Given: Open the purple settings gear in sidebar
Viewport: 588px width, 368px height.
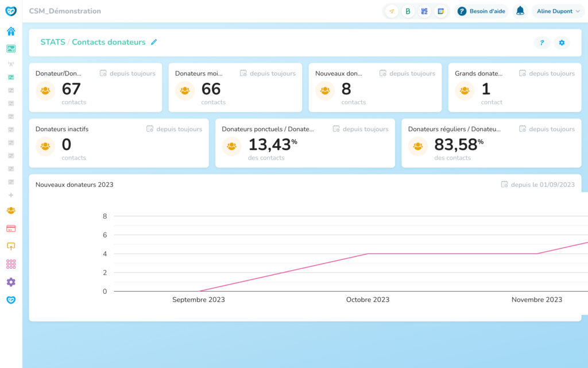Looking at the screenshot, I should [x=11, y=282].
